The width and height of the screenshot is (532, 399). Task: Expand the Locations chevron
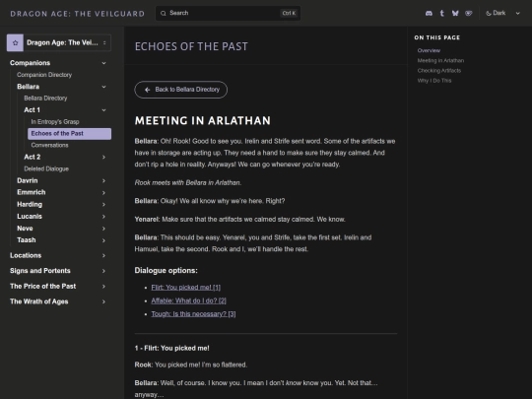tap(103, 256)
